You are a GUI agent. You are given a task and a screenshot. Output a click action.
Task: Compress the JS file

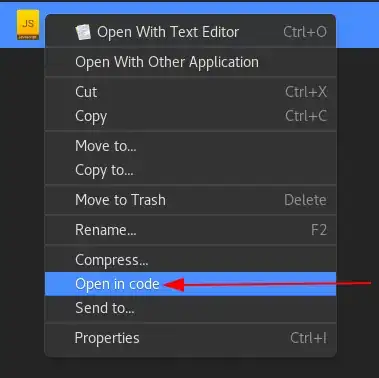click(x=190, y=260)
